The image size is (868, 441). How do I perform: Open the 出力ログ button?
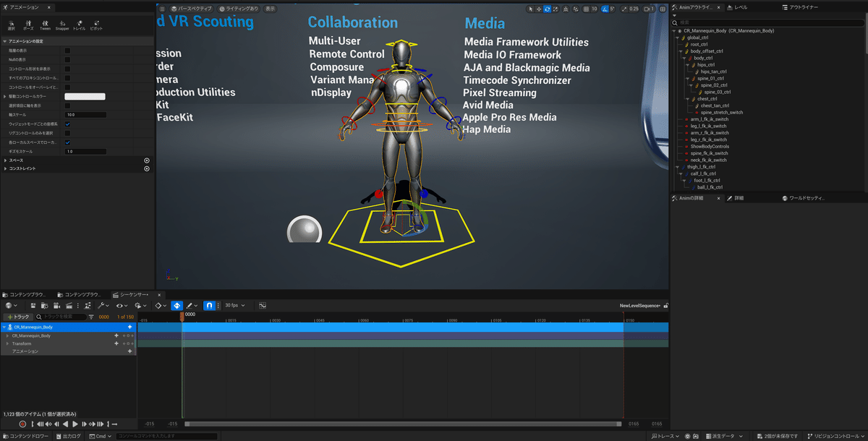[69, 436]
